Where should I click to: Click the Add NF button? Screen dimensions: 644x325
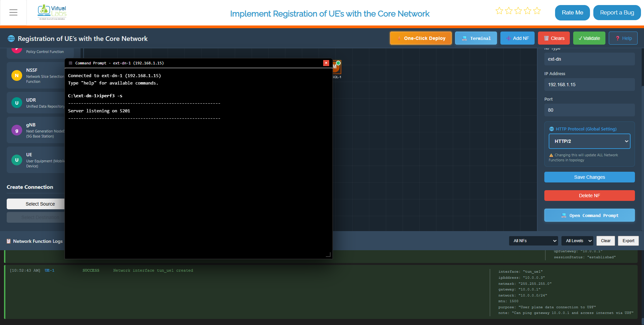tap(517, 38)
